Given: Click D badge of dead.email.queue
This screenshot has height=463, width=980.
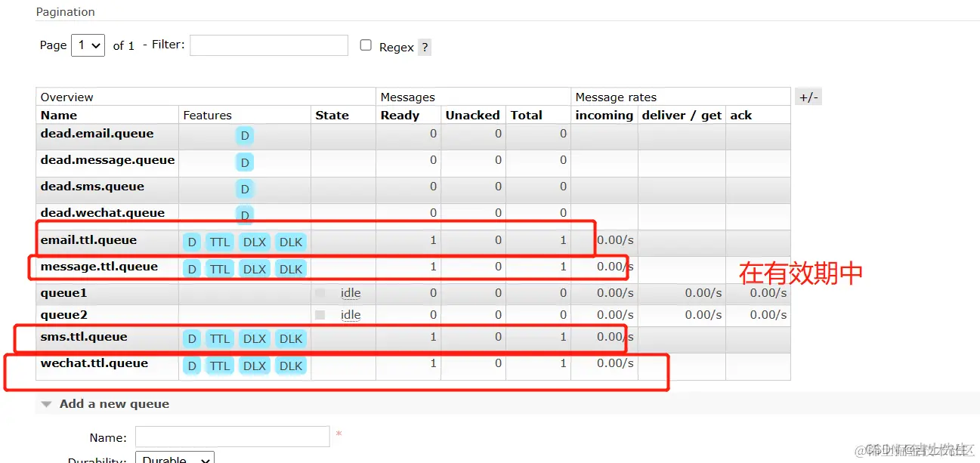Looking at the screenshot, I should [244, 136].
